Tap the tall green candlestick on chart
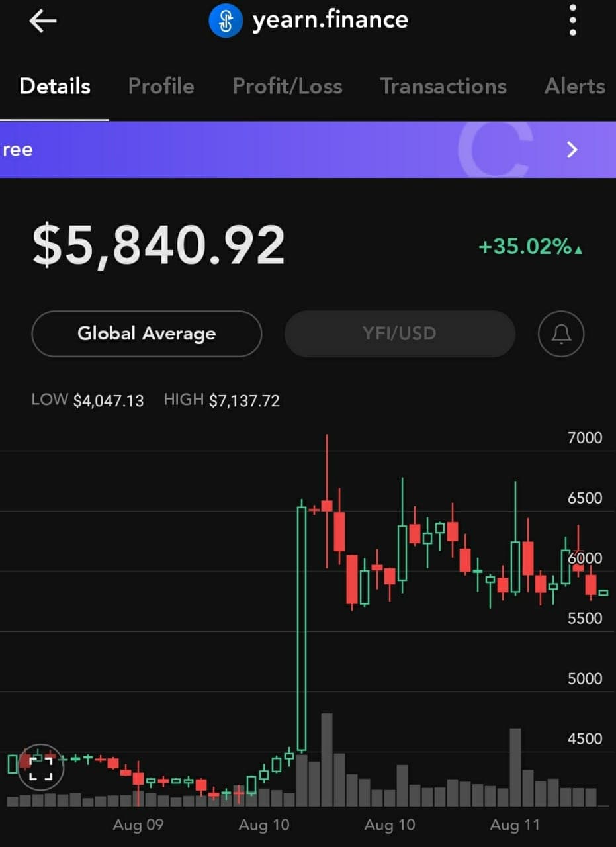The image size is (616, 847). [302, 629]
